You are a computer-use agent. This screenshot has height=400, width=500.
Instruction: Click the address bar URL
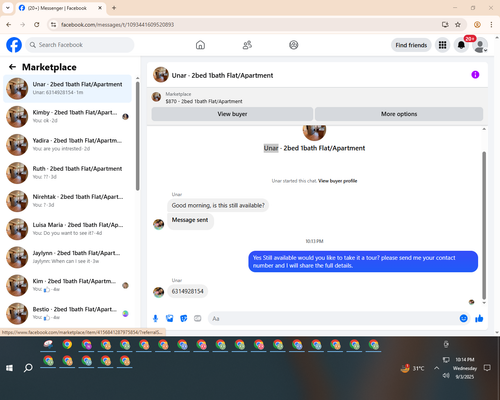coord(117,25)
